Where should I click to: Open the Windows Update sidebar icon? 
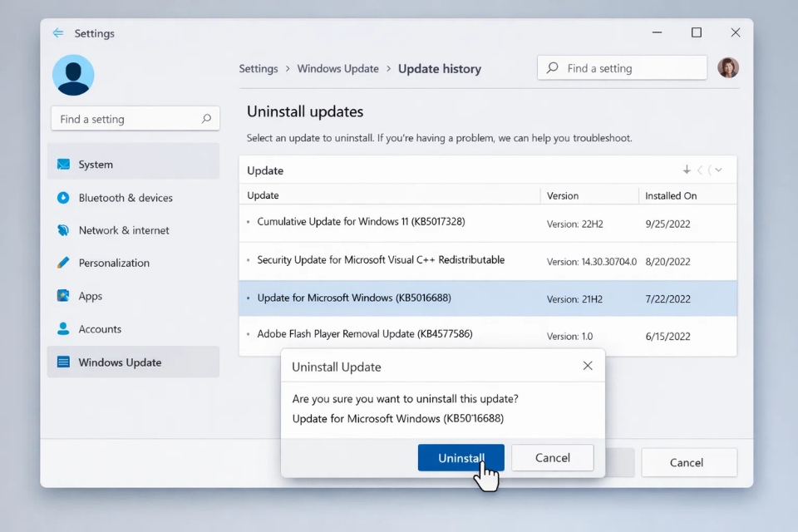click(x=65, y=362)
